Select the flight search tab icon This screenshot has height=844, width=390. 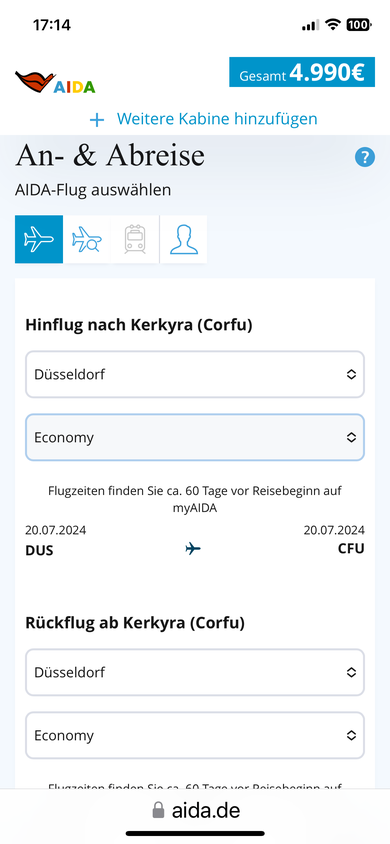pyautogui.click(x=87, y=240)
